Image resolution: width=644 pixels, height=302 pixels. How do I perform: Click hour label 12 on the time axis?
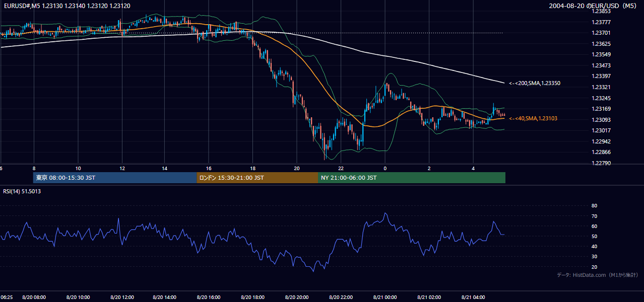pyautogui.click(x=122, y=168)
